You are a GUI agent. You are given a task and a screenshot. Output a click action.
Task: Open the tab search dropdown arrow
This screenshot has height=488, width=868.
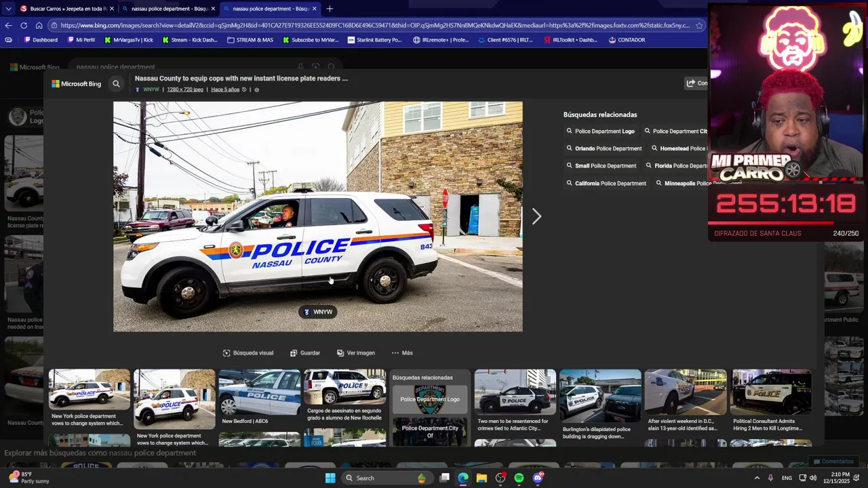pyautogui.click(x=8, y=9)
